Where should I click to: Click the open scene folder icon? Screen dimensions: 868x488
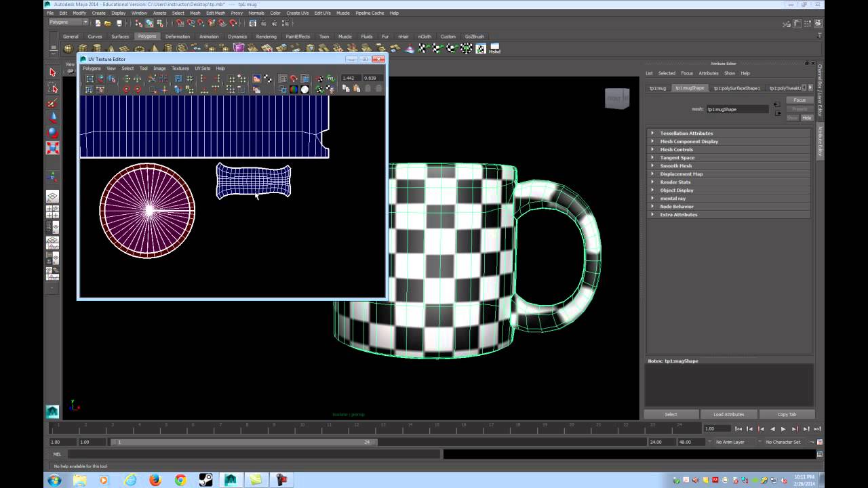(x=108, y=23)
